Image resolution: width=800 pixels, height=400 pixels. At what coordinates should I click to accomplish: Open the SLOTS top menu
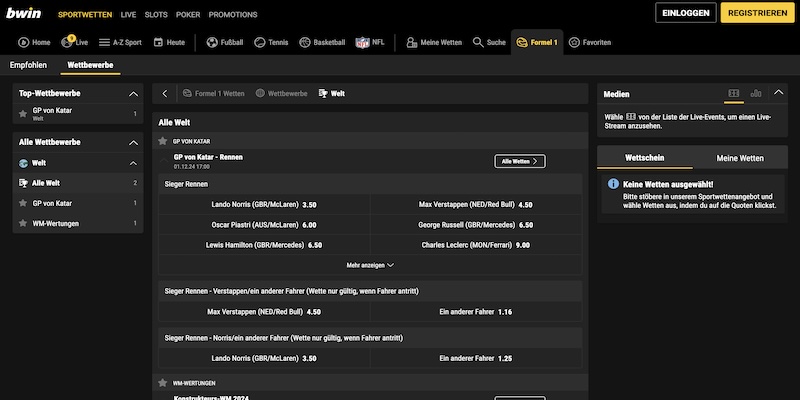point(156,15)
